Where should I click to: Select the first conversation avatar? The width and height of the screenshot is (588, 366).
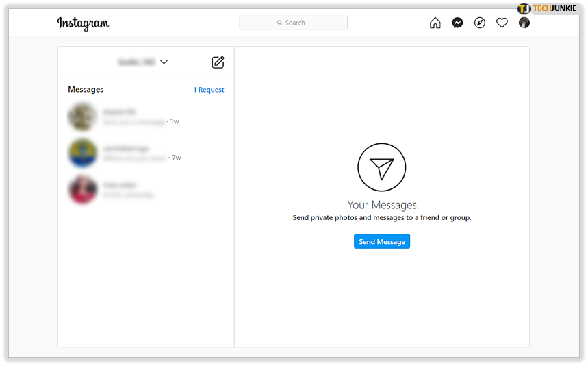[x=82, y=117]
